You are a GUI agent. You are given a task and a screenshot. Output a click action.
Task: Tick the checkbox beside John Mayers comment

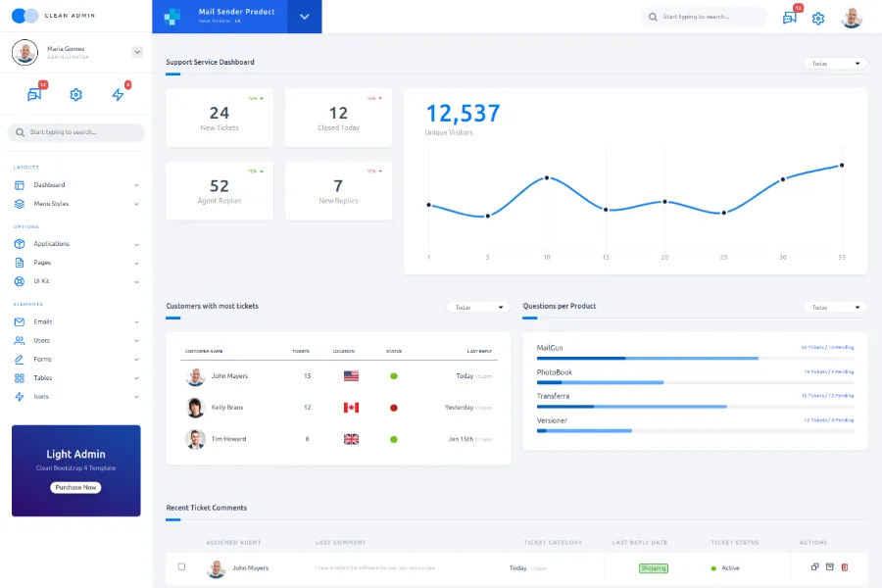[181, 567]
